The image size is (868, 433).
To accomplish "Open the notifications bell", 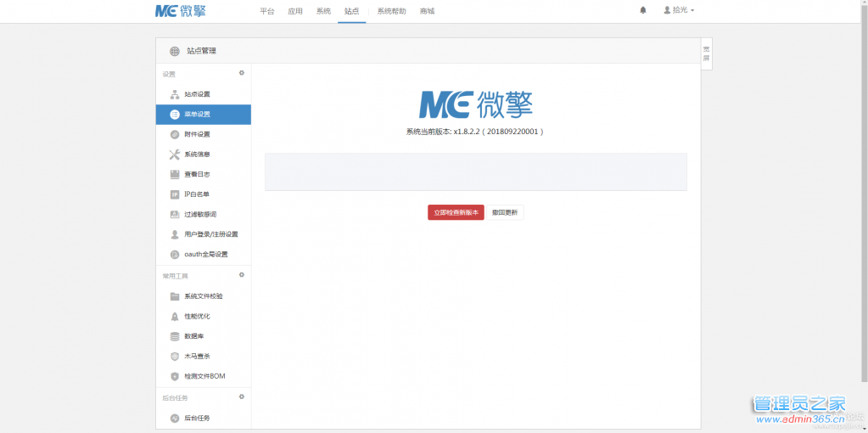I will coord(642,10).
